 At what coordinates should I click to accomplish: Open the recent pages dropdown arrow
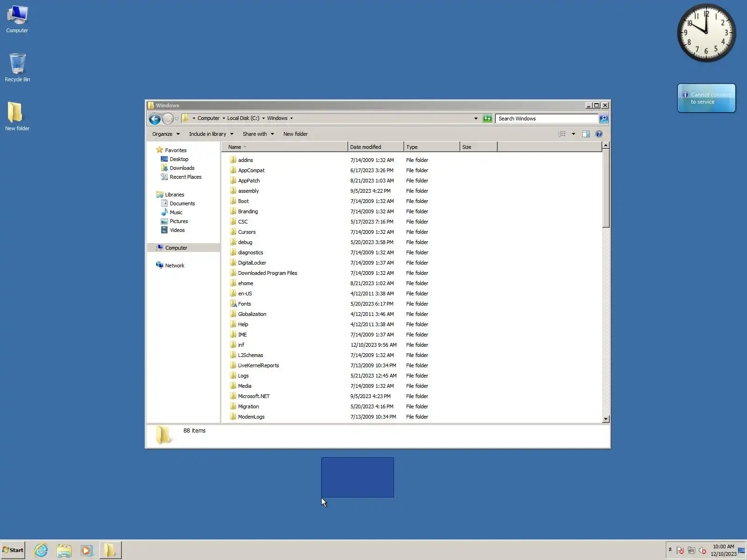[176, 119]
